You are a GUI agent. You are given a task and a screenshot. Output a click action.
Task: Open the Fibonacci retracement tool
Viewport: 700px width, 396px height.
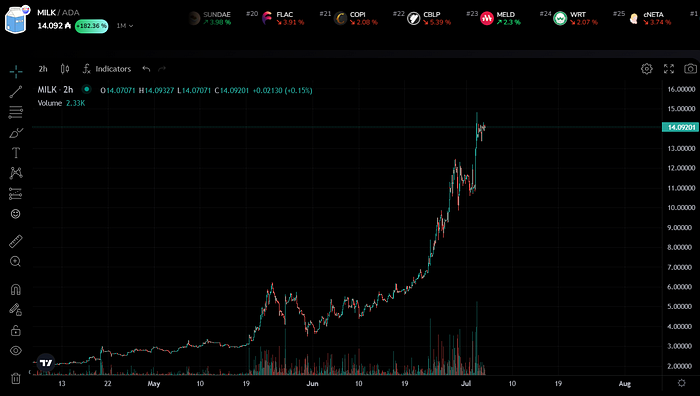click(x=16, y=112)
